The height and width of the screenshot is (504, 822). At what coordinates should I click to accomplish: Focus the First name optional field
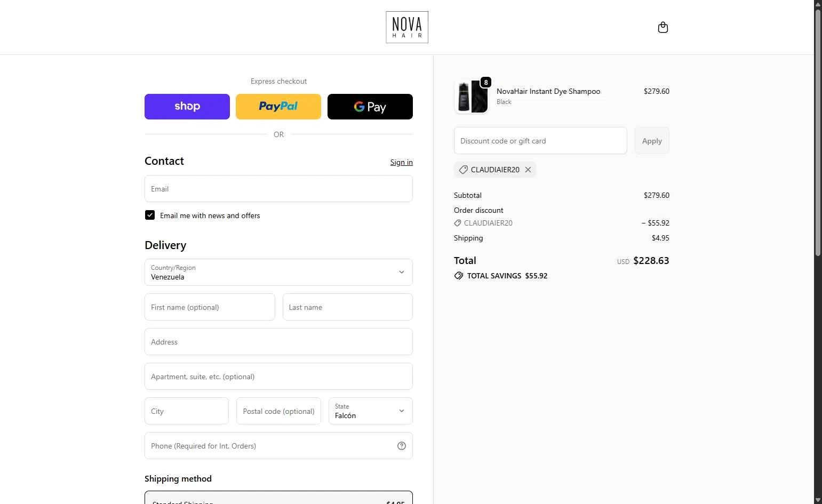[210, 307]
